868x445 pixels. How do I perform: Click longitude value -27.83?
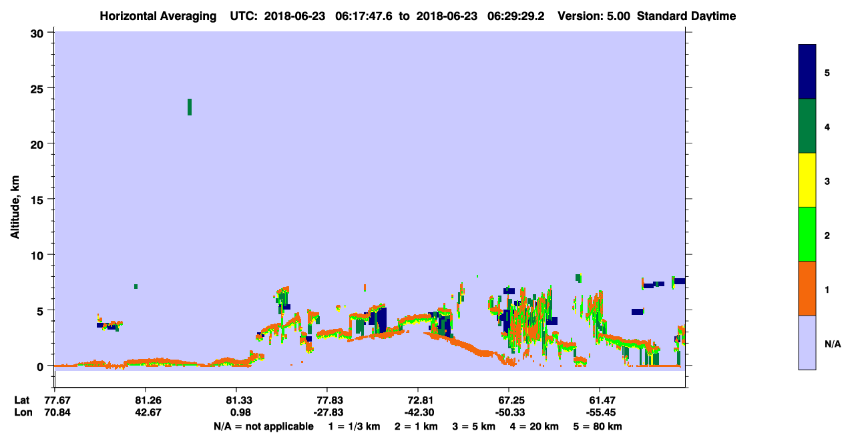point(327,412)
